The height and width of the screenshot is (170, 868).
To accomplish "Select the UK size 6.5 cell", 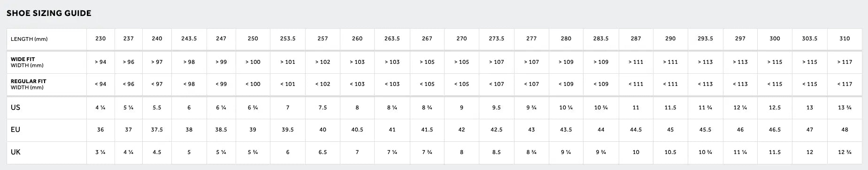I will point(323,152).
